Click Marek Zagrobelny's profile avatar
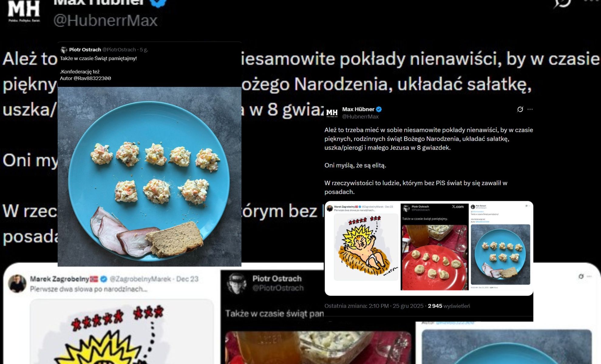This screenshot has width=601, height=364. click(x=17, y=284)
